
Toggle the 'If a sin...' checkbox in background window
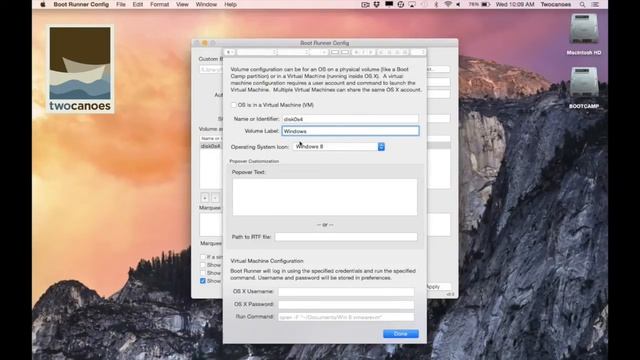[x=203, y=257]
